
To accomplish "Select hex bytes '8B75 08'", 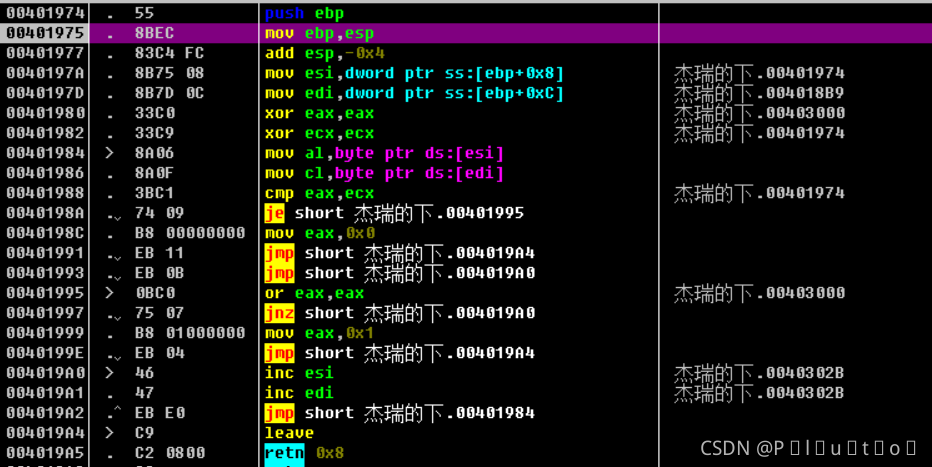I will coord(169,72).
